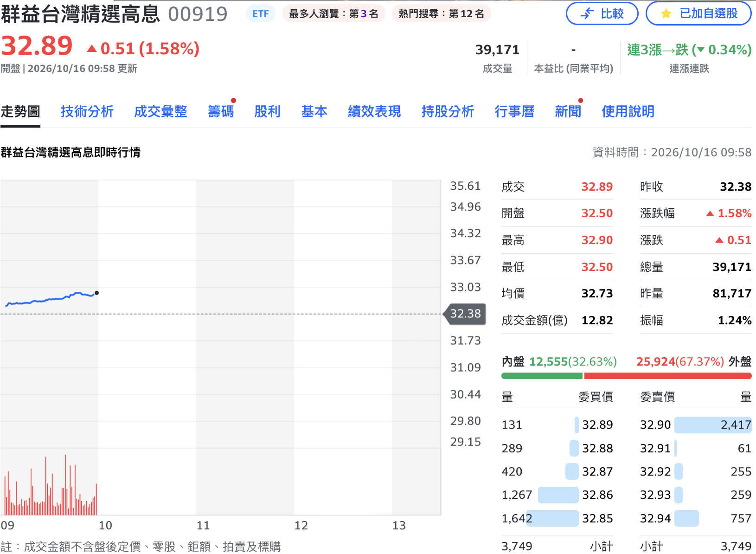
Task: Open the 技術分析 tab
Action: (x=87, y=111)
